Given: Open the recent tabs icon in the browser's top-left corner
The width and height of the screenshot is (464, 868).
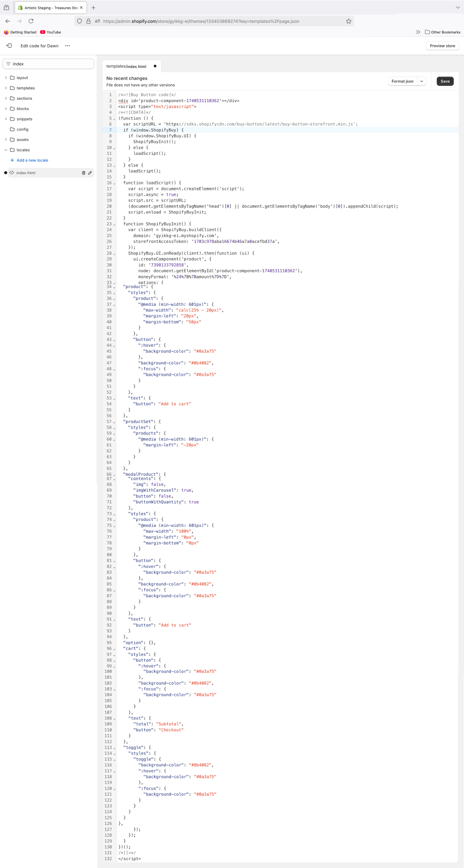Looking at the screenshot, I should [6, 8].
